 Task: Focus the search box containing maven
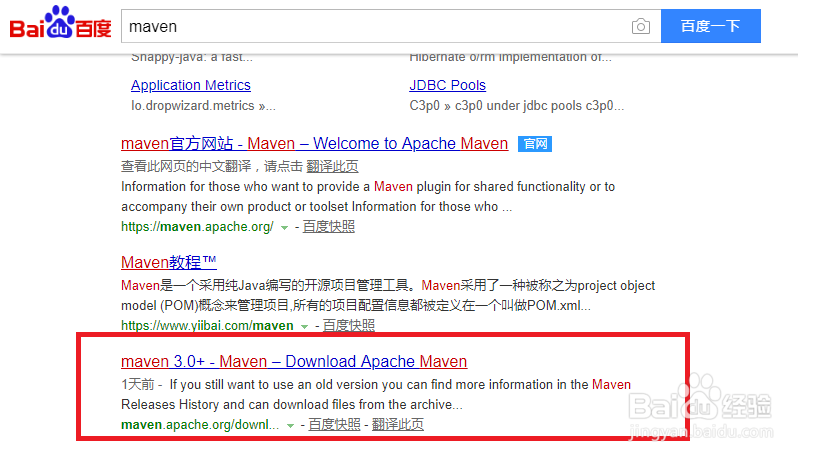coord(391,26)
